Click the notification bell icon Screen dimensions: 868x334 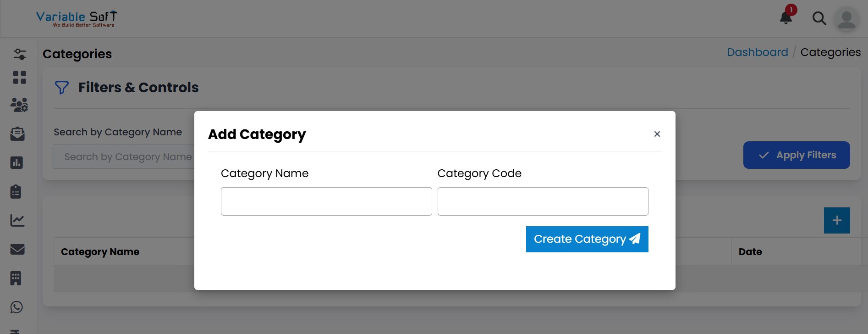(x=786, y=18)
